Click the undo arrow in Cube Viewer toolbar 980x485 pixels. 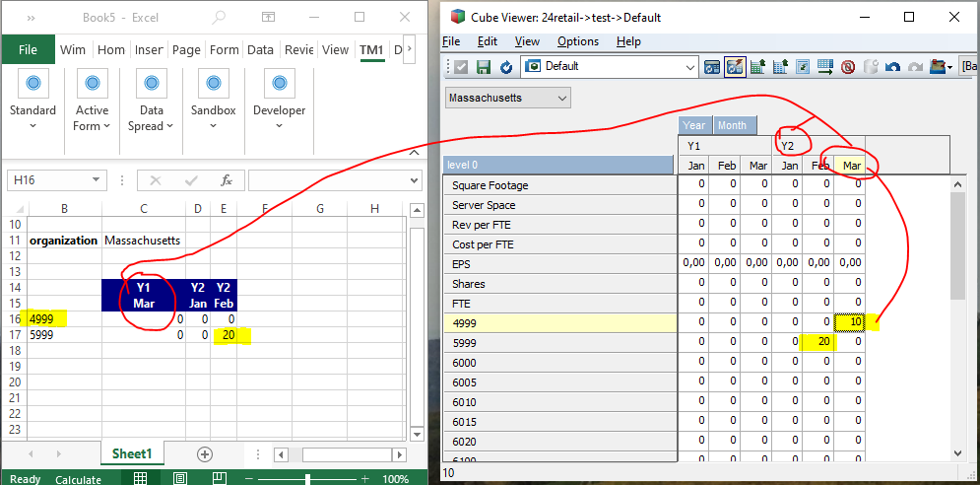click(893, 67)
